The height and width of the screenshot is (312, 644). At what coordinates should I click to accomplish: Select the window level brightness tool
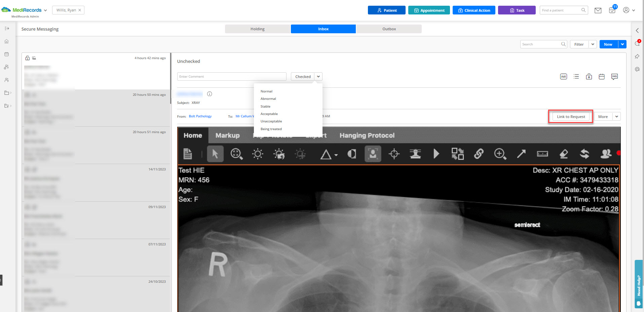258,154
